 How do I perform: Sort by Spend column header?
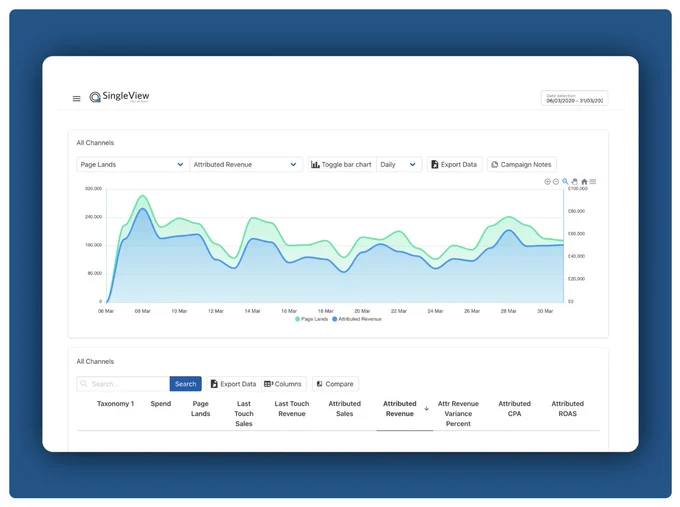[x=161, y=404]
